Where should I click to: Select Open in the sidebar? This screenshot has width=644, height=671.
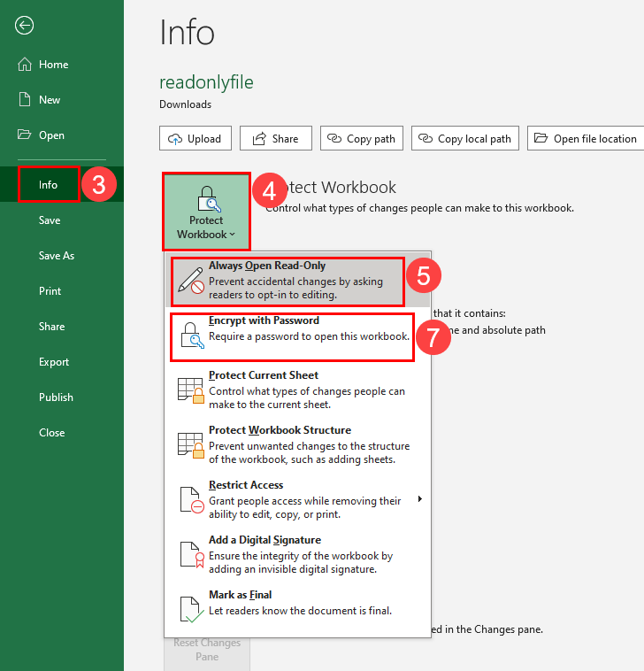tap(51, 135)
